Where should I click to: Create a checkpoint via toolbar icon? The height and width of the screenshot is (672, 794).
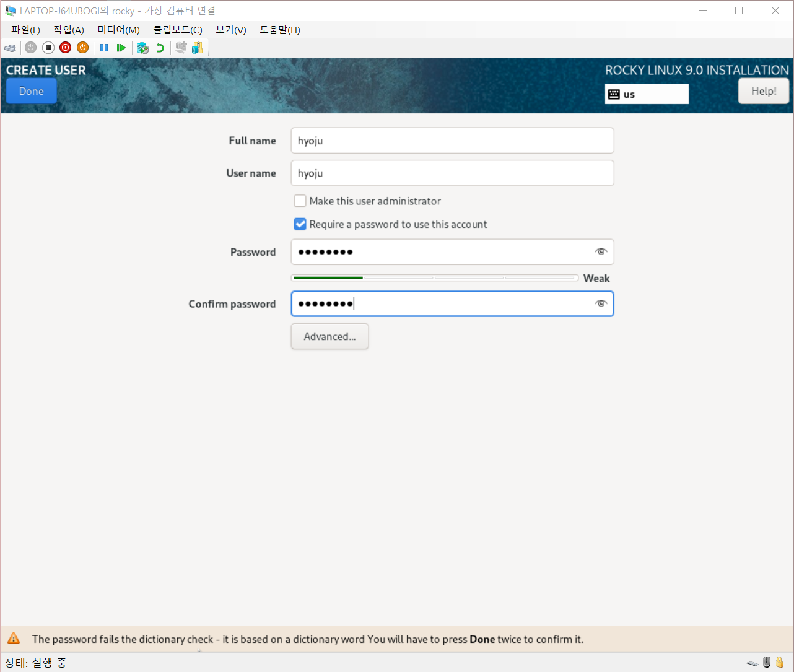click(142, 48)
